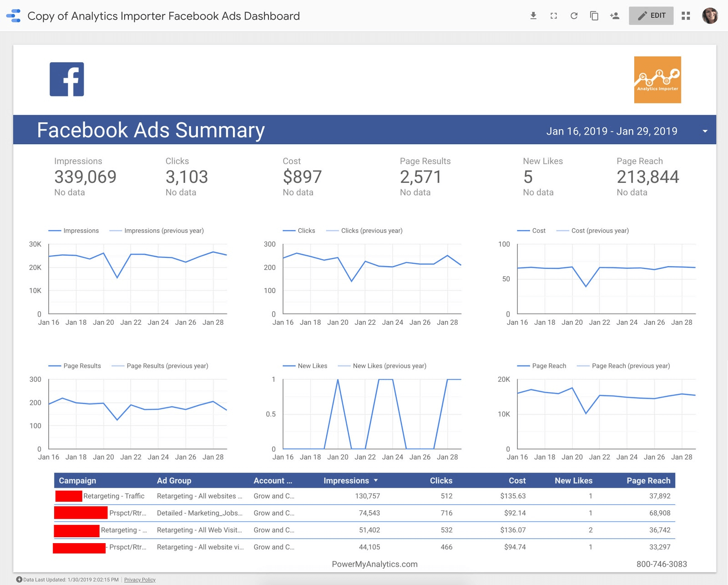Image resolution: width=728 pixels, height=585 pixels.
Task: Click the EDIT button
Action: pyautogui.click(x=651, y=16)
